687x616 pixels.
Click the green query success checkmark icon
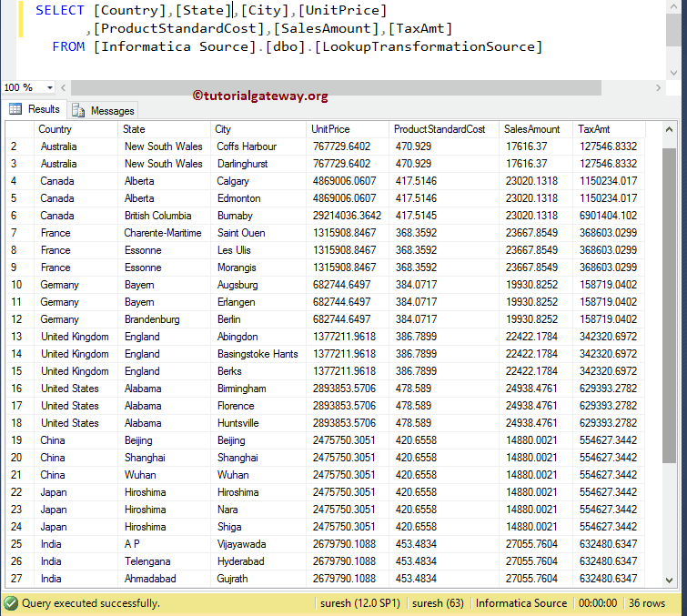point(11,603)
